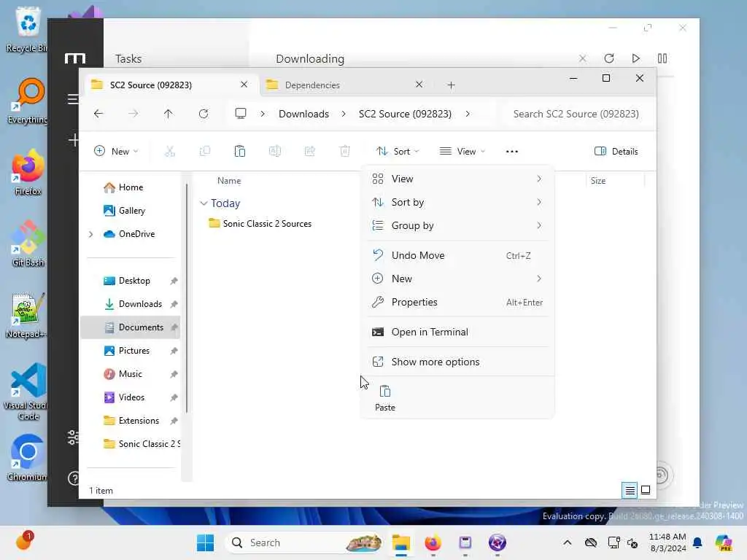747x560 pixels.
Task: Open Group by submenu in context menu
Action: click(457, 226)
